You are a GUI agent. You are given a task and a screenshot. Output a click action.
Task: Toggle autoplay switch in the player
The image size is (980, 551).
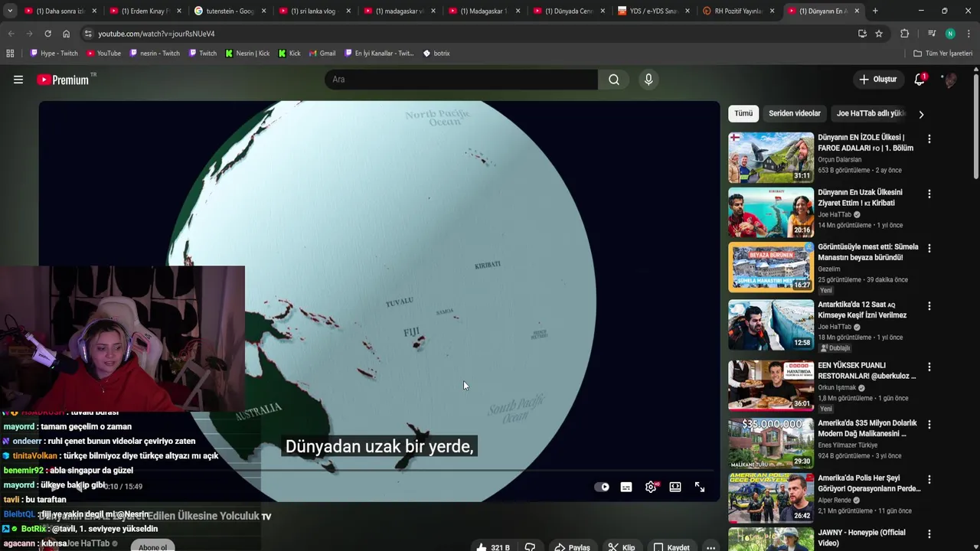pos(603,487)
